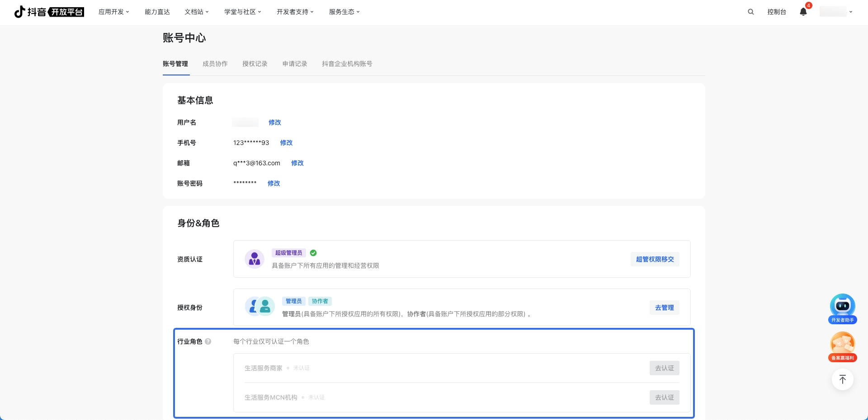This screenshot has height=420, width=868.
Task: Click the back-to-top arrow button
Action: pyautogui.click(x=843, y=379)
